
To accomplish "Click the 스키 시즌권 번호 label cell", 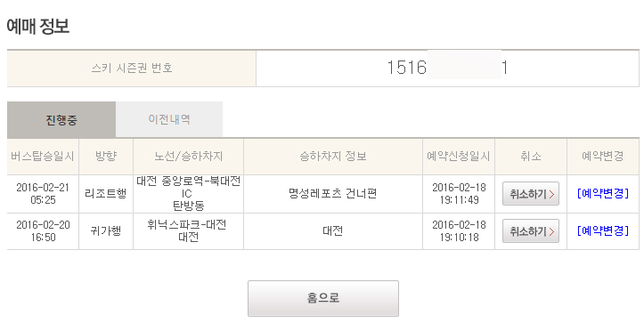I will pos(132,69).
